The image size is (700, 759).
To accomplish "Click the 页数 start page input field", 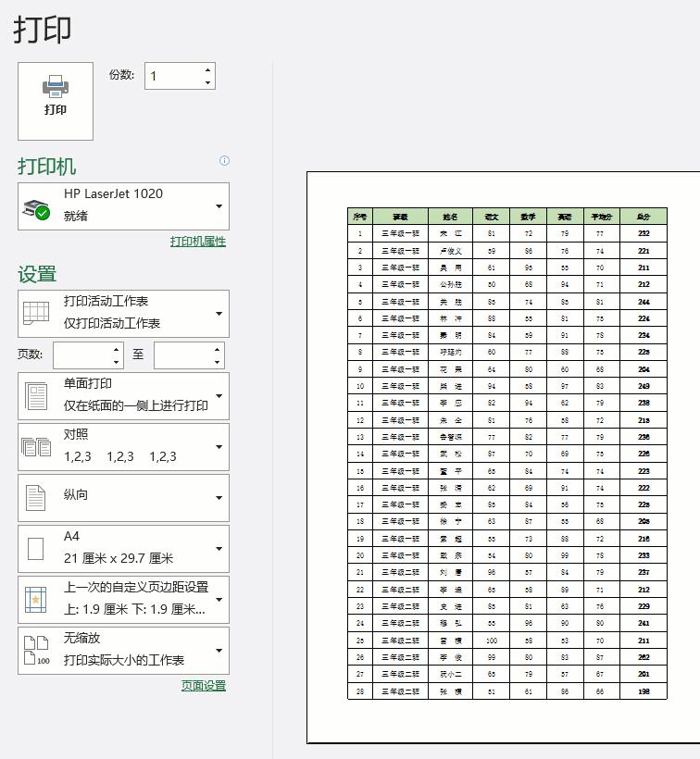I will click(81, 355).
